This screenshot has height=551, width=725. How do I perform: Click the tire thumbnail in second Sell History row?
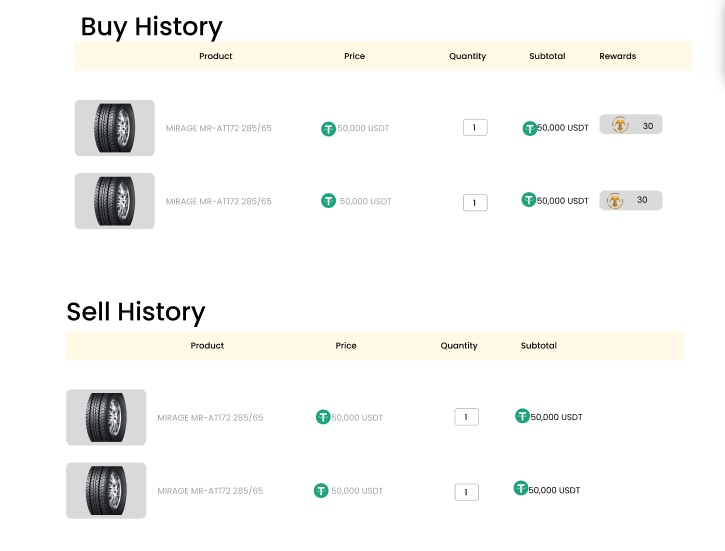point(106,490)
